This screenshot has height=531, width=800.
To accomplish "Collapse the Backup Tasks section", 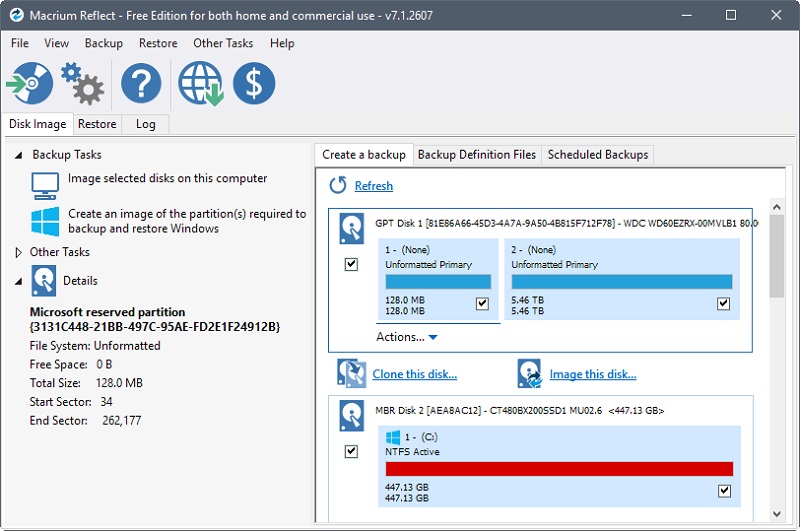I will [x=18, y=155].
